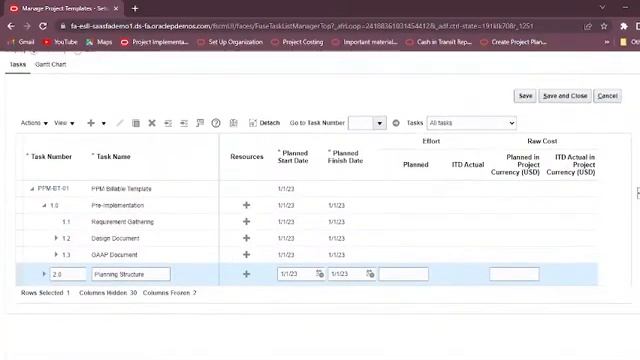Screen dimensions: 640x360
Task: Click the go arrow icon next to Task Number
Action: [x=396, y=123]
